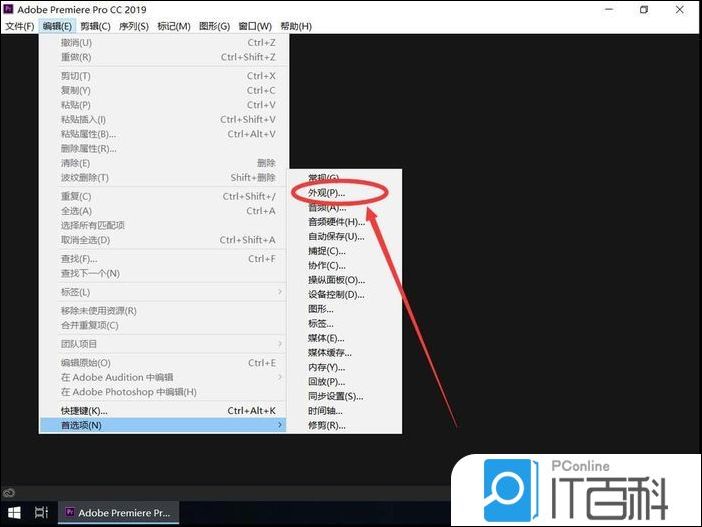Open the Windows Start menu
Viewport: 702px width, 527px height.
click(14, 513)
